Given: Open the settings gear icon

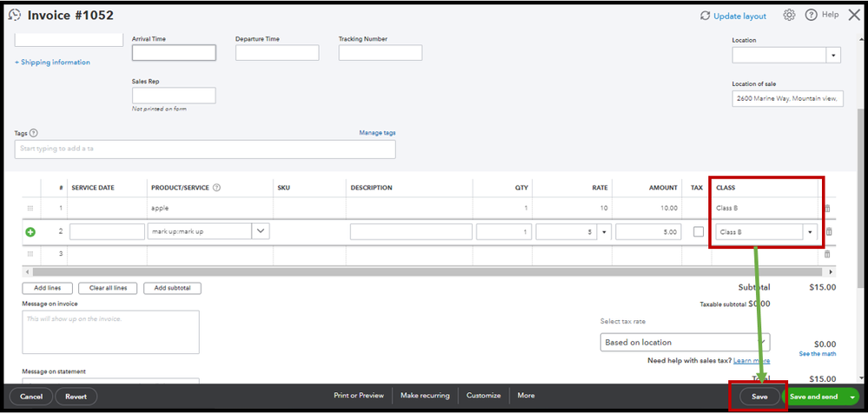Looking at the screenshot, I should coord(789,16).
